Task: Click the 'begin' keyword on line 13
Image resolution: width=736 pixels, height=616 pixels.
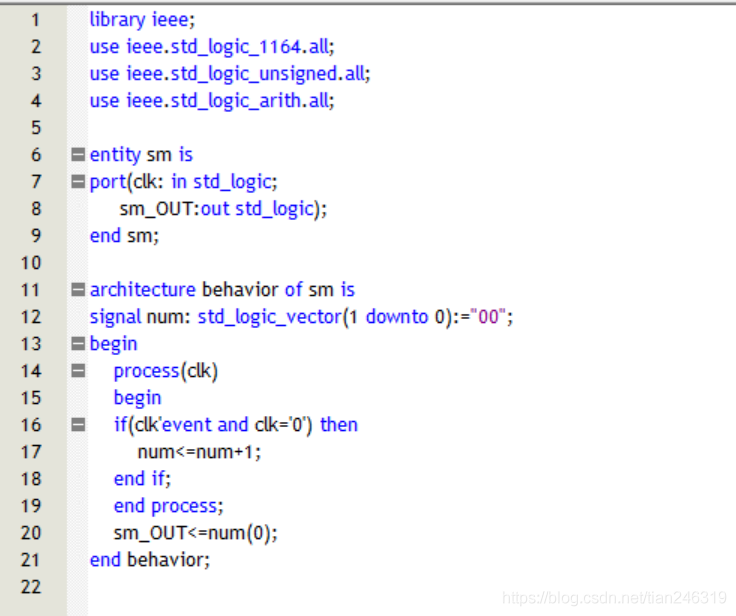Action: pos(114,345)
